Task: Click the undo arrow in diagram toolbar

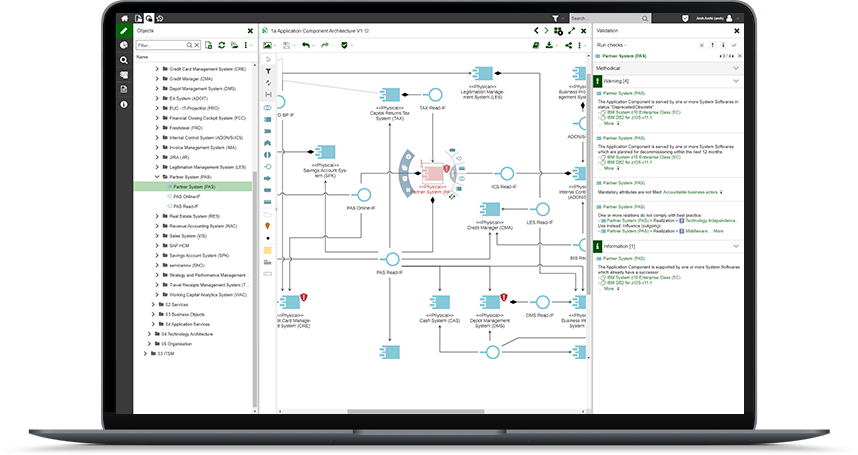Action: (x=306, y=45)
